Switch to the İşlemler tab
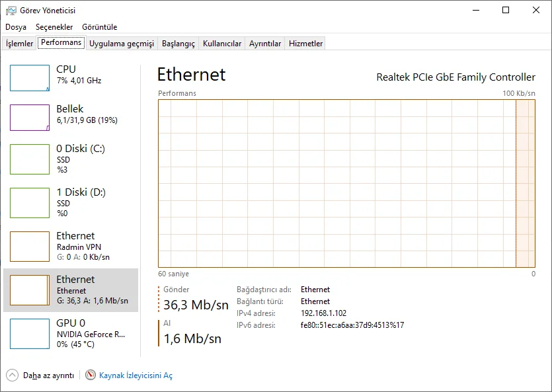The width and height of the screenshot is (552, 392). click(x=20, y=44)
